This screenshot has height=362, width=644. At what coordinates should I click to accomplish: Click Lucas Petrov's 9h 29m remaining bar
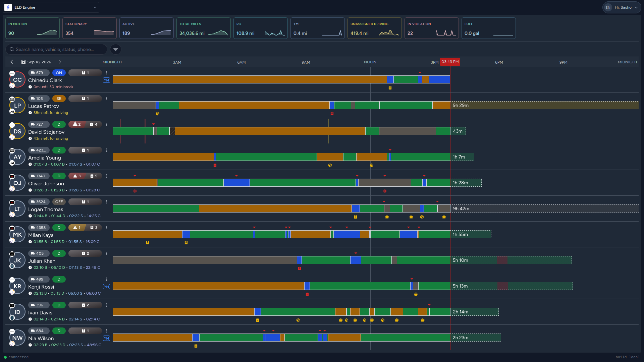[544, 105]
